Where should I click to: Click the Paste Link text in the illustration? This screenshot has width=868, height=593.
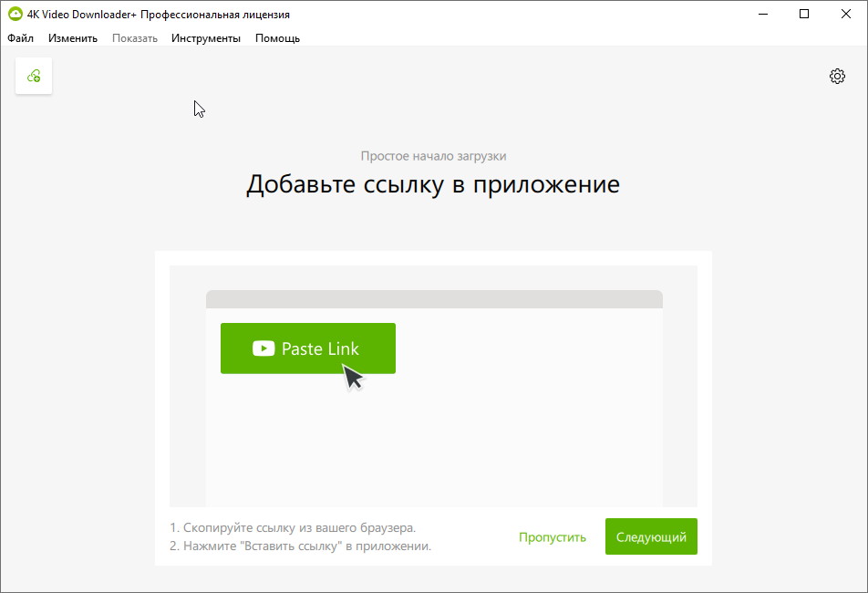tap(320, 349)
